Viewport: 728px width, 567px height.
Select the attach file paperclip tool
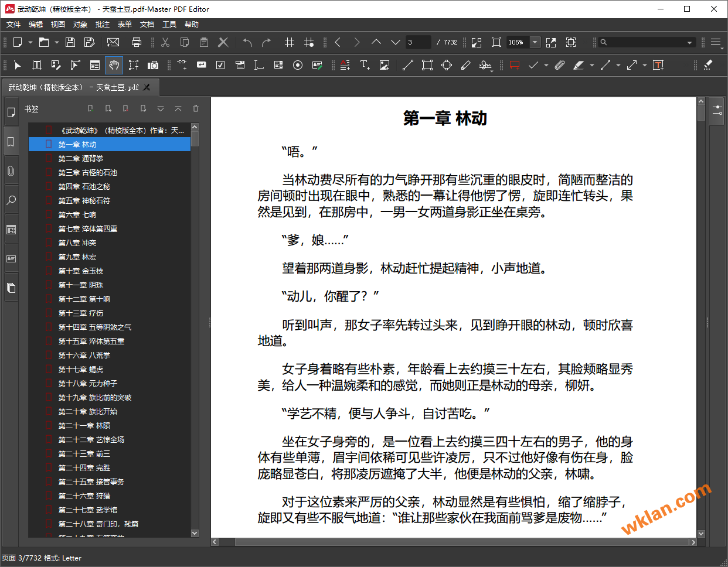pyautogui.click(x=560, y=65)
